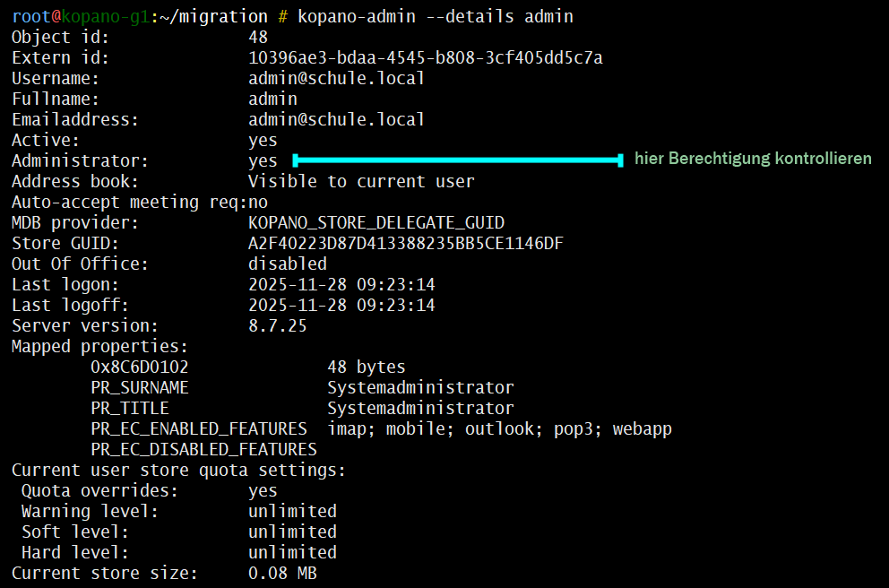Click the 'Visible to current user' value

(x=361, y=182)
